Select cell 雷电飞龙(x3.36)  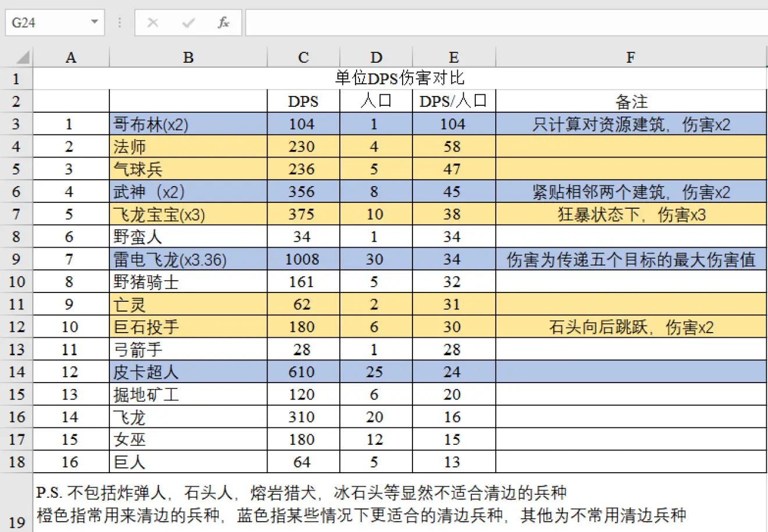coord(188,259)
